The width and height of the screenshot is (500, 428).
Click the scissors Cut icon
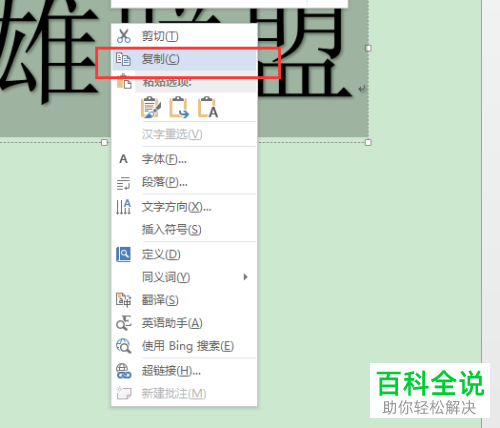click(x=124, y=36)
